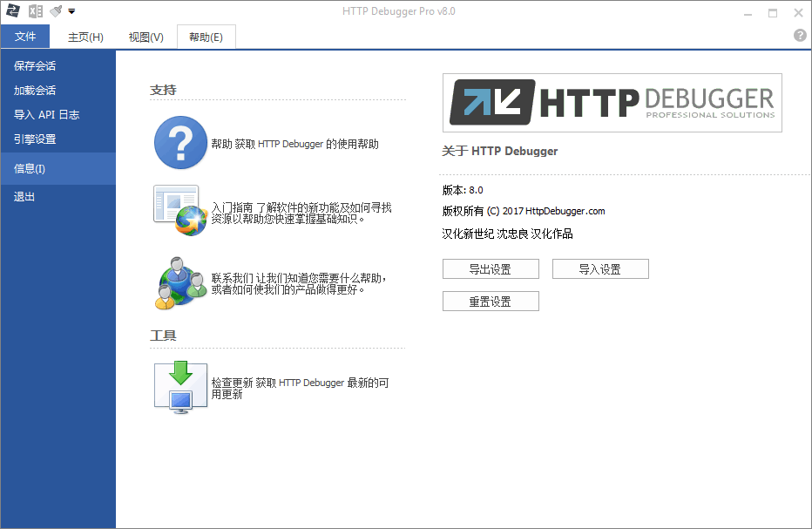Open 帮助 获取 HTTP Debugger 的使用帮助
Viewport: 812px width, 529px height.
294,144
